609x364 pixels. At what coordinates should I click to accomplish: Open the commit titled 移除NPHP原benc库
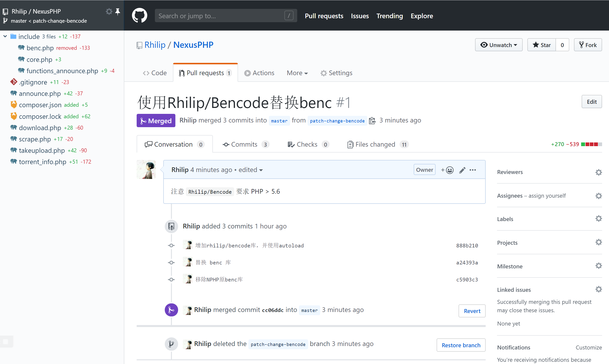[219, 279]
